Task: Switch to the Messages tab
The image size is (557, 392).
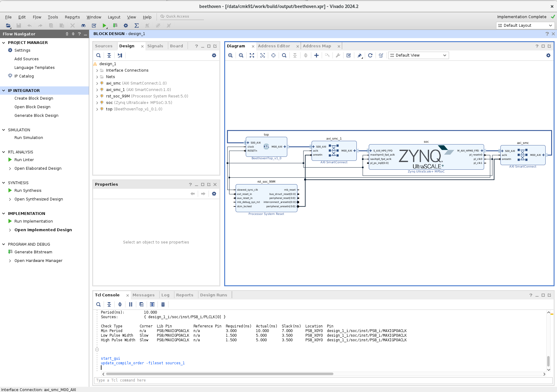Action: pos(144,295)
